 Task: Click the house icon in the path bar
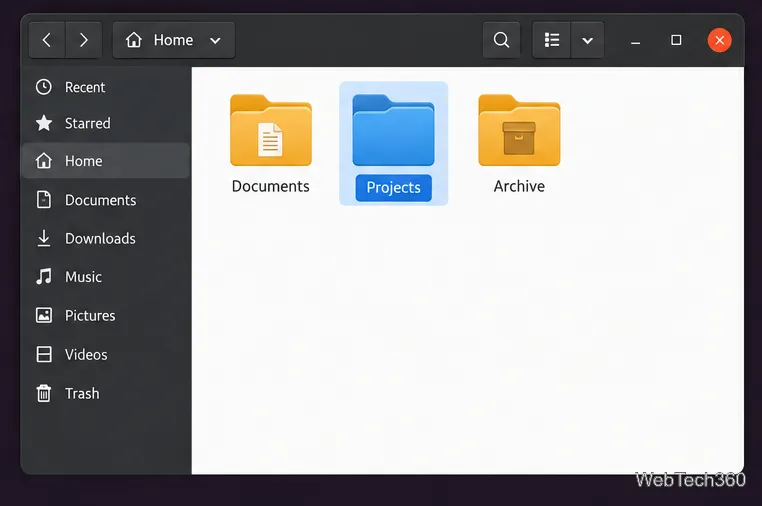click(134, 40)
